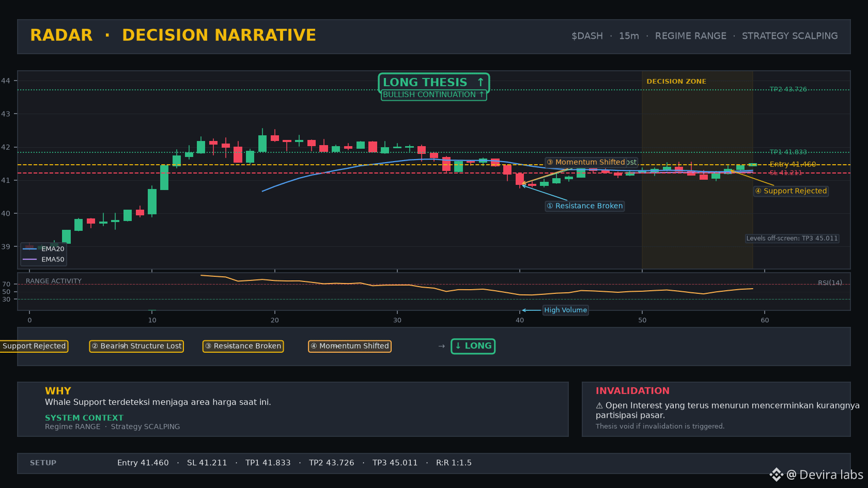The image size is (868, 488).
Task: Select the BULLISH CONTINUATION label
Action: [433, 95]
